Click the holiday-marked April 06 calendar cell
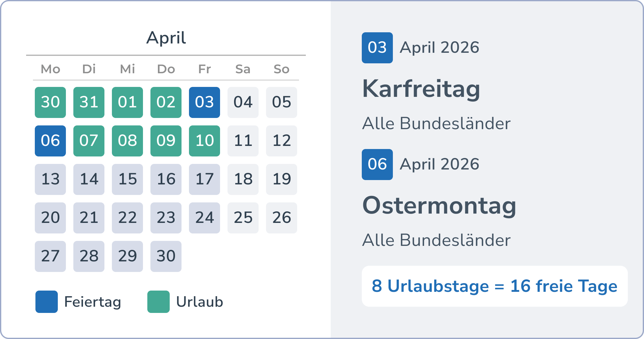644x339 pixels. 50,141
